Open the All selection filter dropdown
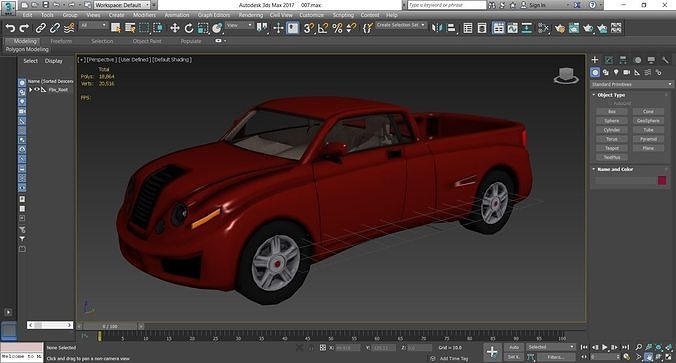Screen dimensions: 676x363 [x=93, y=26]
